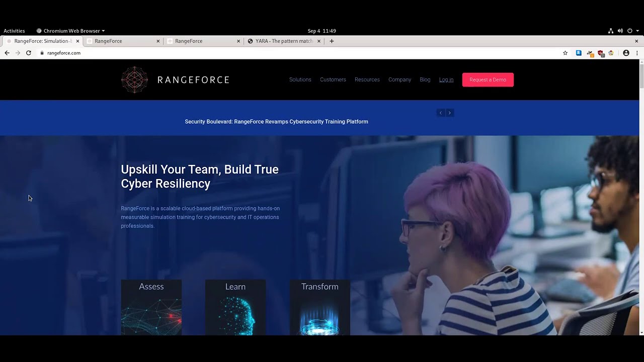Click the RangeForce geometric logo

[134, 79]
